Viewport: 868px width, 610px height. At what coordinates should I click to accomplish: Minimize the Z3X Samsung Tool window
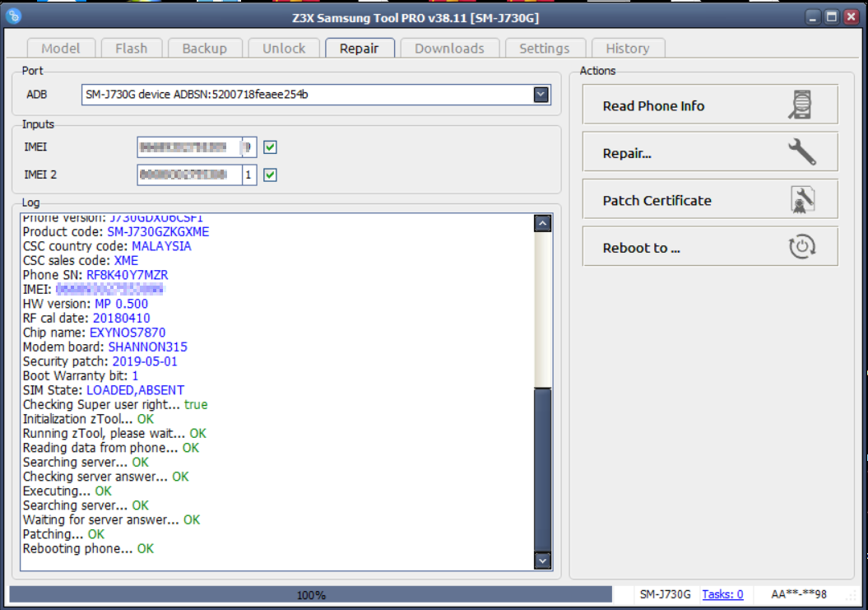[813, 17]
